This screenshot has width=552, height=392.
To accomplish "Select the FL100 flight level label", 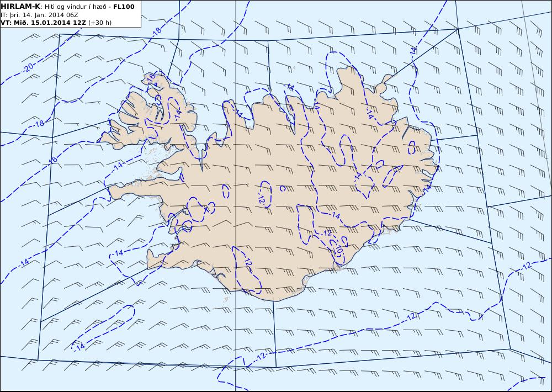I will [124, 7].
